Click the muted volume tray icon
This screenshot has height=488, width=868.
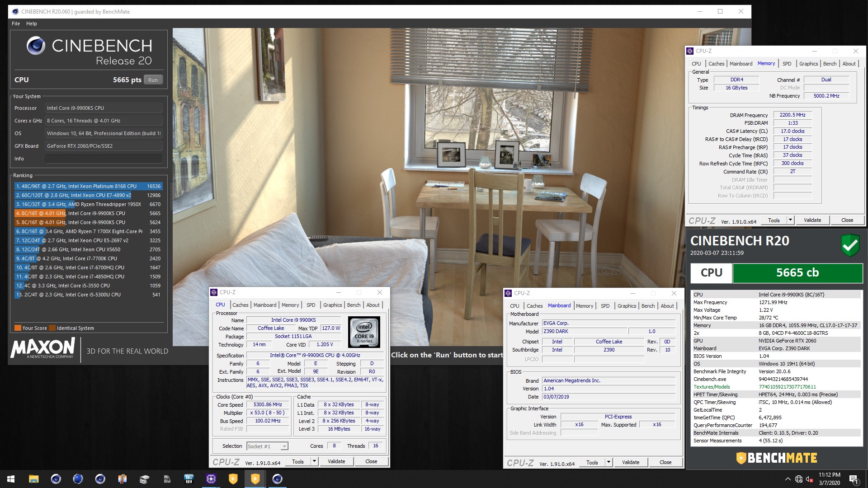(x=810, y=479)
